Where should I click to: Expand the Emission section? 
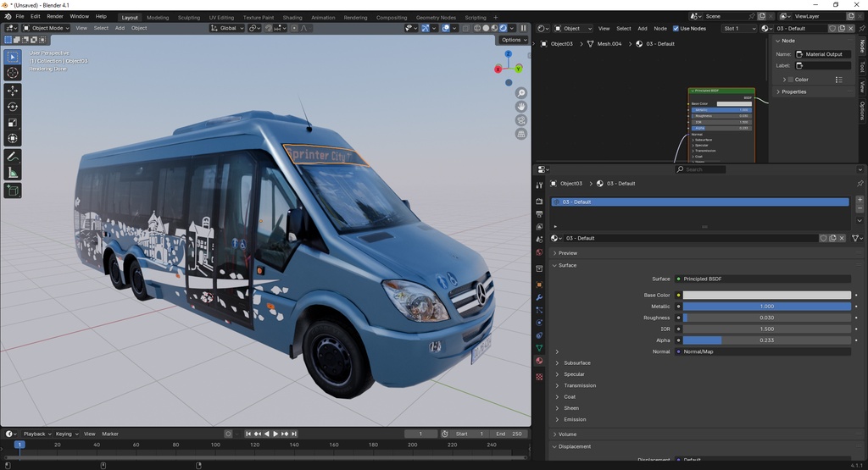coord(575,419)
